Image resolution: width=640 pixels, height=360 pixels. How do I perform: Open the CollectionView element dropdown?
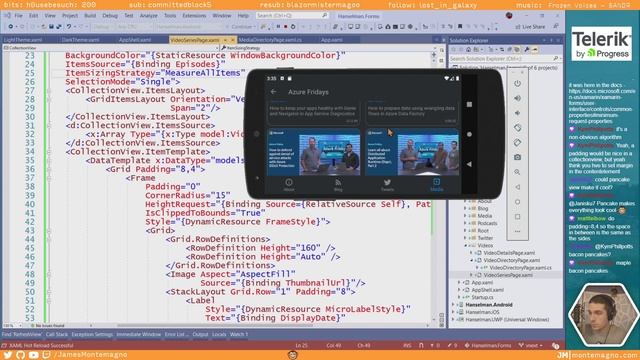click(111, 48)
